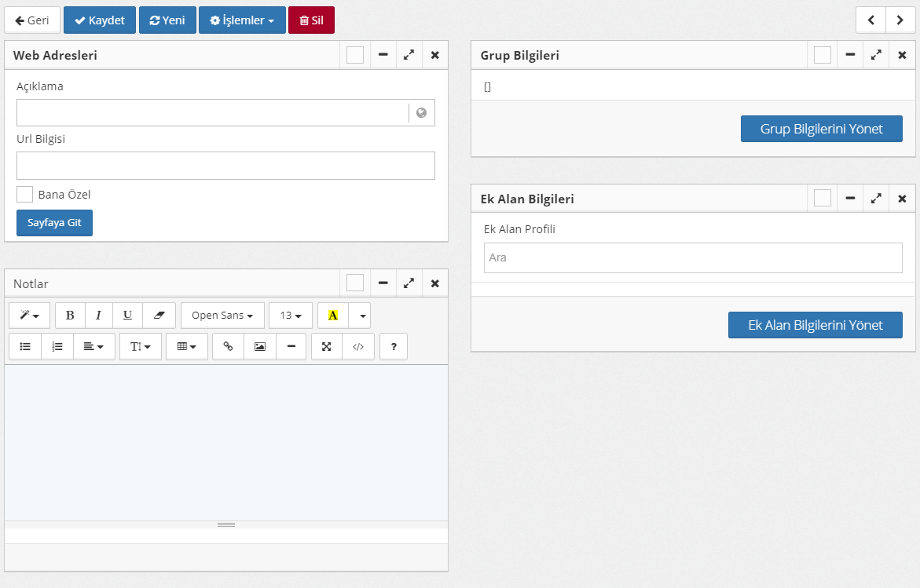Image resolution: width=920 pixels, height=588 pixels.
Task: Tick the Web Adresleri panel header checkbox
Action: pyautogui.click(x=355, y=55)
